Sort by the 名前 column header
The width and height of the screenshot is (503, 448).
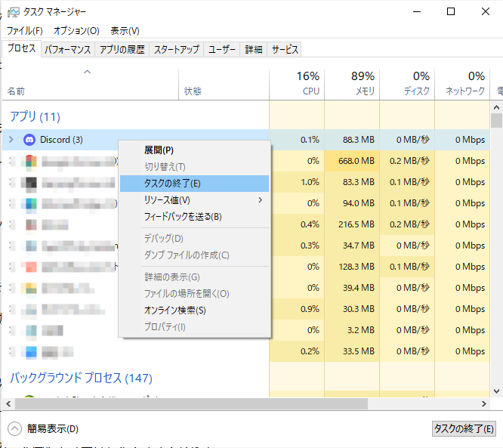(x=90, y=84)
